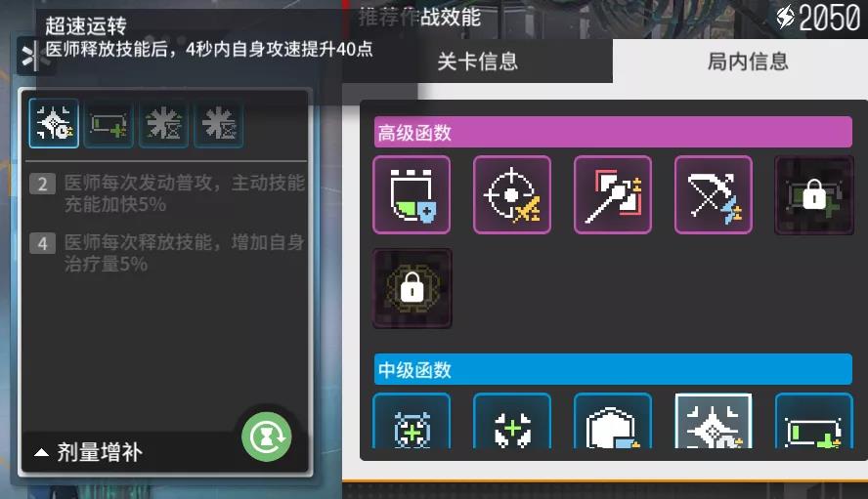
Task: Select the bow and lightning function icon
Action: tap(714, 194)
